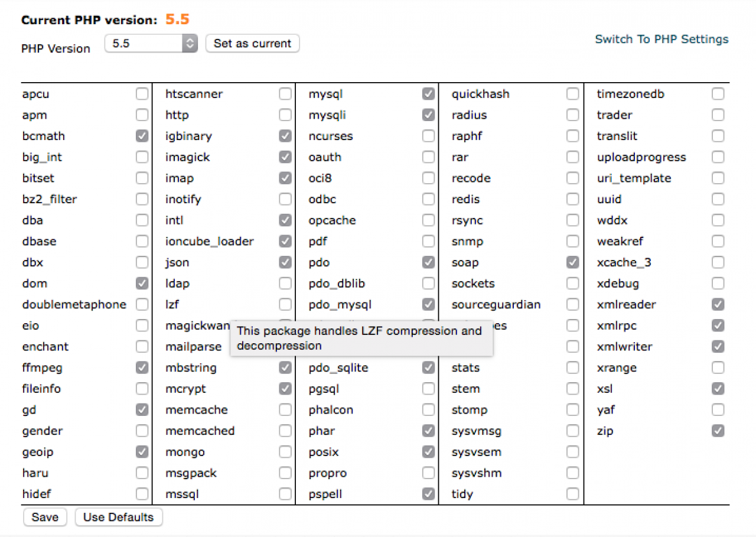This screenshot has height=537, width=756.
Task: Disable the imagick extension checkbox
Action: (285, 157)
